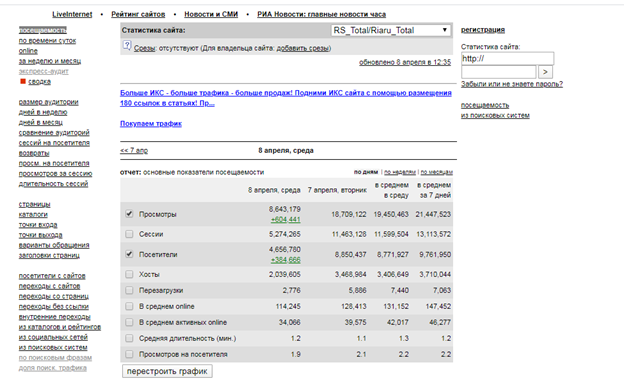Open за неделю и месяц report
Image resolution: width=624 pixels, height=381 pixels.
click(50, 61)
